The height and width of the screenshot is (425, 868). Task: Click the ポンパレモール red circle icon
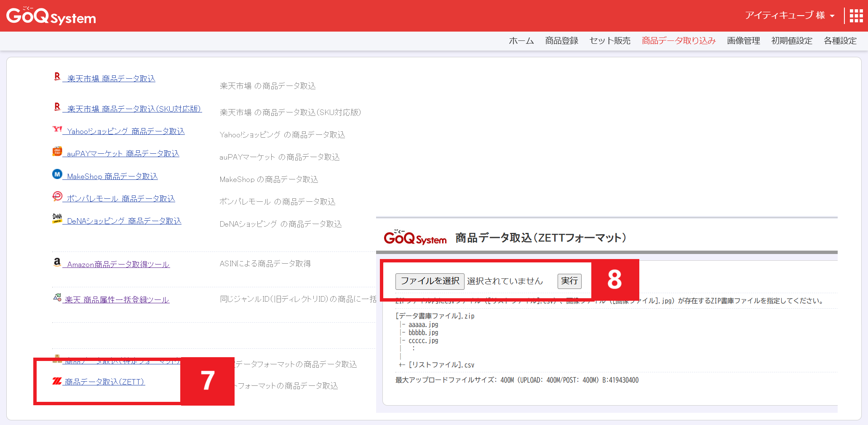click(x=57, y=197)
